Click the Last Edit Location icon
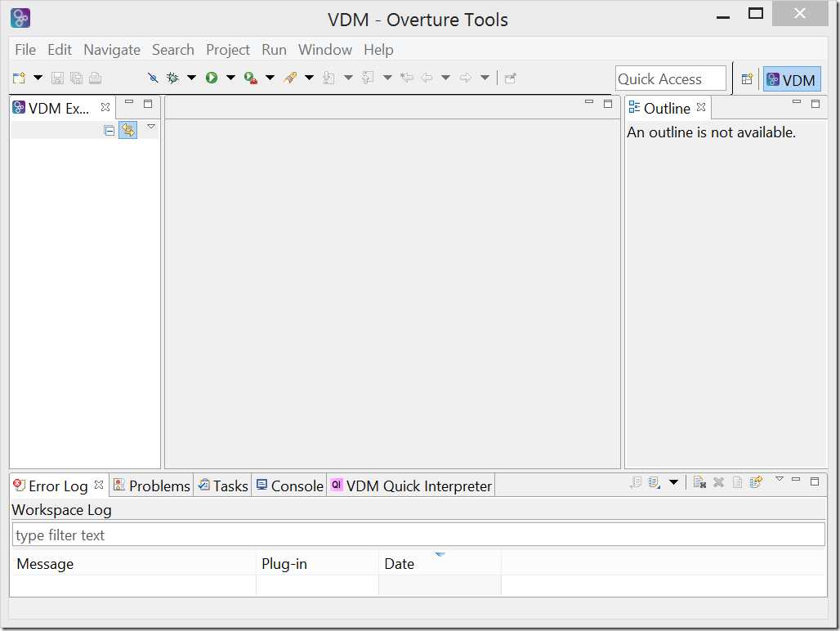The width and height of the screenshot is (840, 631). [407, 78]
